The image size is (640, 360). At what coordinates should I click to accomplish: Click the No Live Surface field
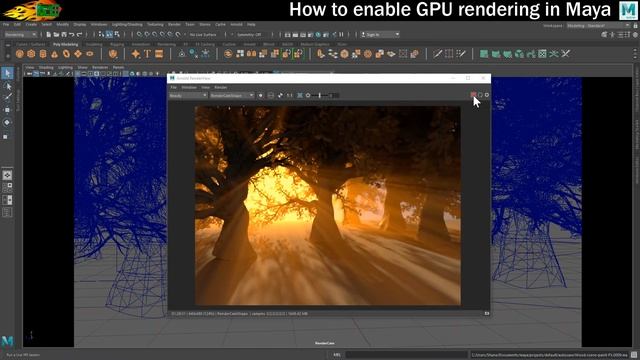point(203,35)
